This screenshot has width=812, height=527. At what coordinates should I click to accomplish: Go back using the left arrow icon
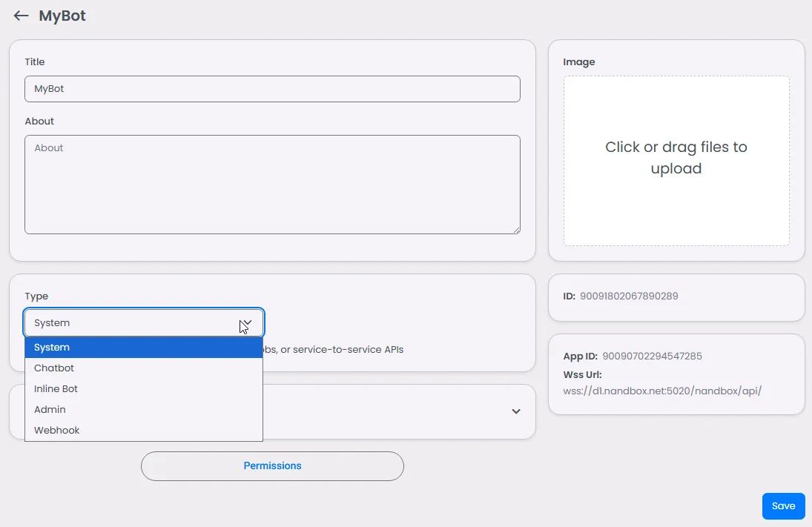[x=21, y=16]
